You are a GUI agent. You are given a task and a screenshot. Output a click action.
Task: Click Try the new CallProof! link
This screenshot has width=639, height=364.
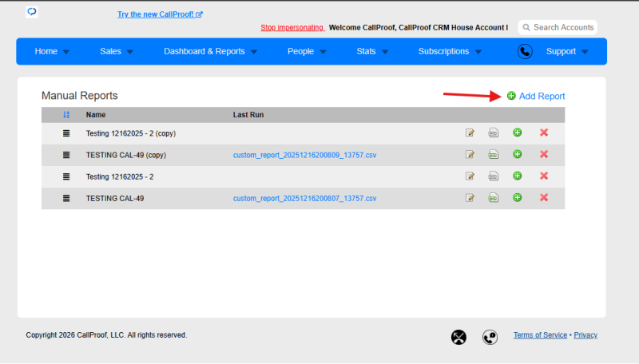(160, 14)
